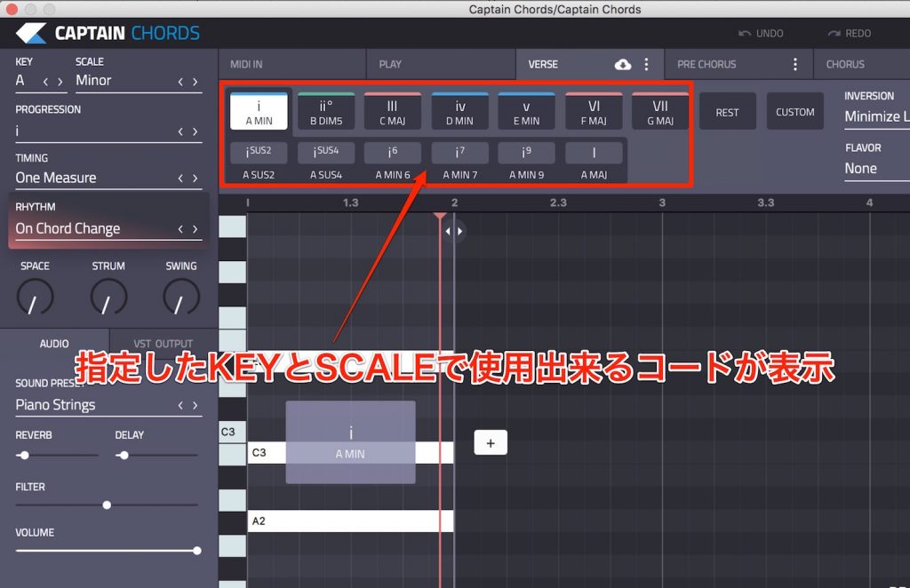Click the REST button
The width and height of the screenshot is (910, 588).
pyautogui.click(x=727, y=110)
